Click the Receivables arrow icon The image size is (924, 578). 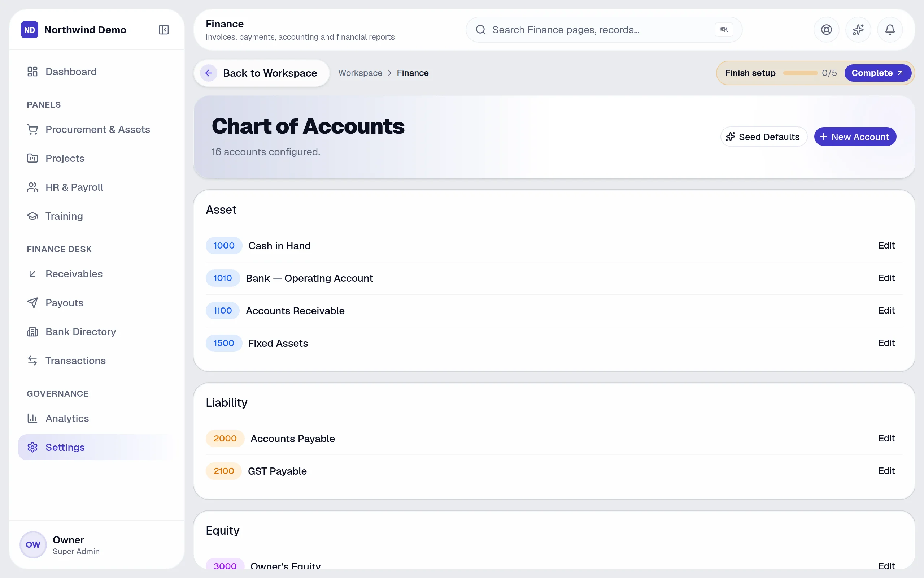click(x=32, y=274)
